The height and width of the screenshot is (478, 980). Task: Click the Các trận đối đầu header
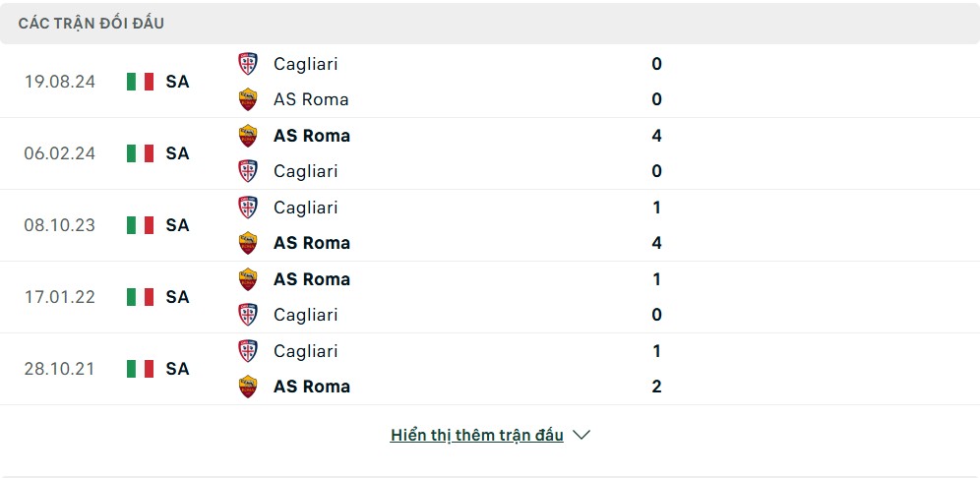pyautogui.click(x=92, y=24)
